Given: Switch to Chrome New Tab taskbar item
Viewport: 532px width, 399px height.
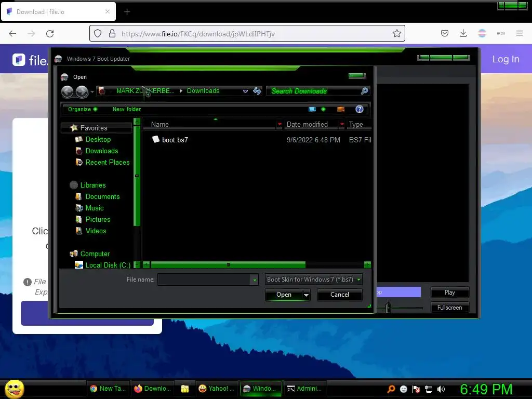Looking at the screenshot, I should [x=108, y=389].
